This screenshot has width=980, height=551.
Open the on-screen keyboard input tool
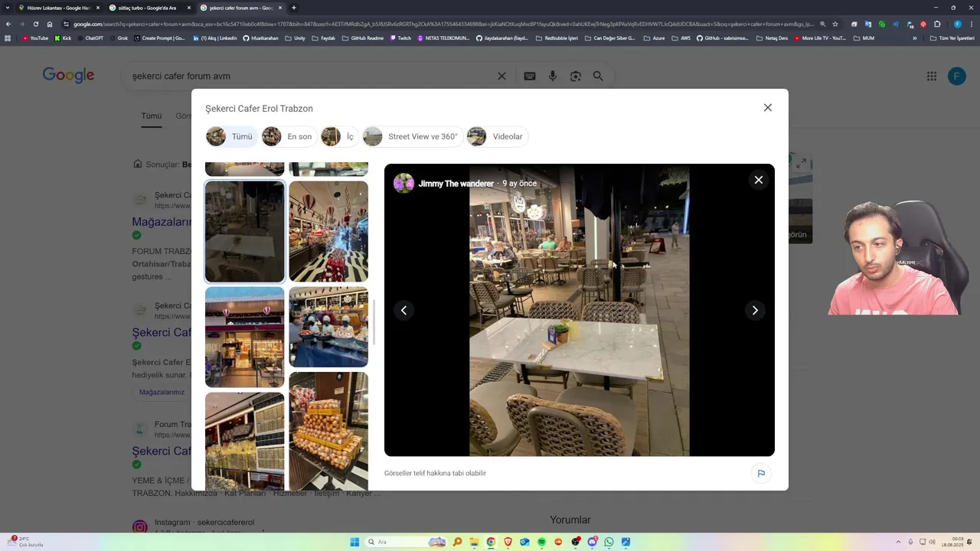tap(529, 76)
